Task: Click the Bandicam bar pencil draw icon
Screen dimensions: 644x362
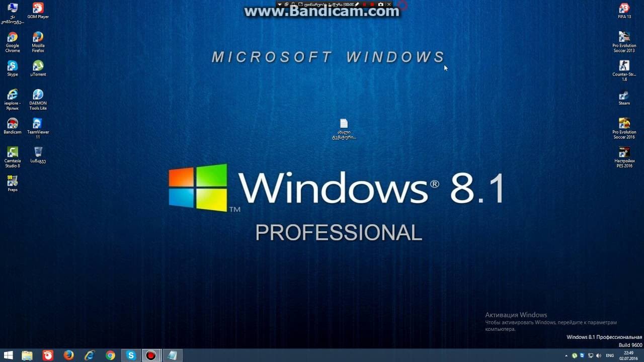Action: [x=357, y=5]
